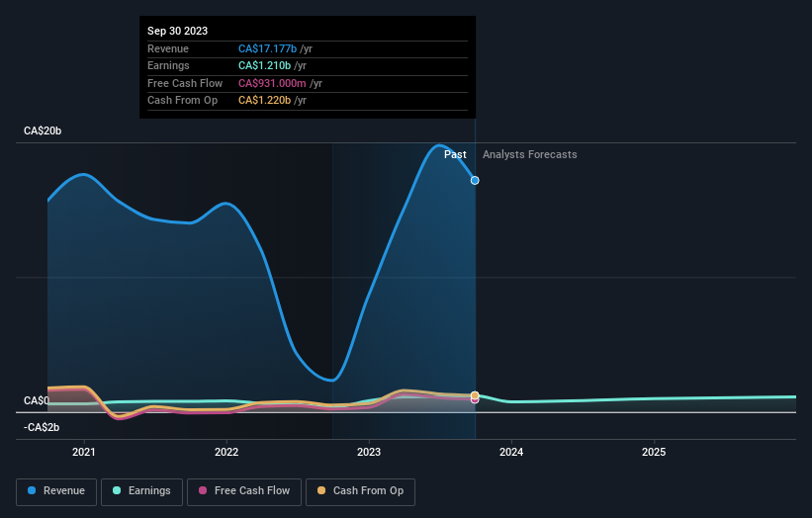Click the Analysts Forecasts label
The image size is (812, 518).
[x=530, y=154]
